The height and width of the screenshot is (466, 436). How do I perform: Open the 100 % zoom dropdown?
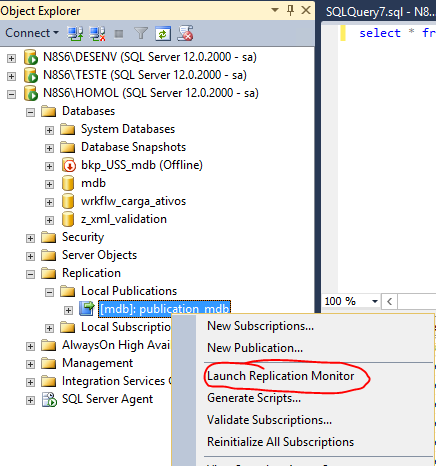[x=375, y=302]
